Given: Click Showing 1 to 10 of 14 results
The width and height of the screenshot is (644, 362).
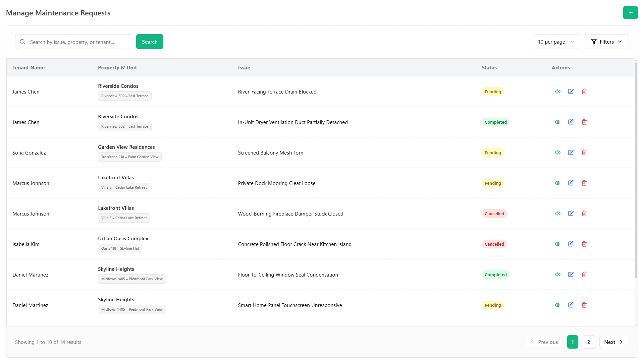Looking at the screenshot, I should point(48,342).
